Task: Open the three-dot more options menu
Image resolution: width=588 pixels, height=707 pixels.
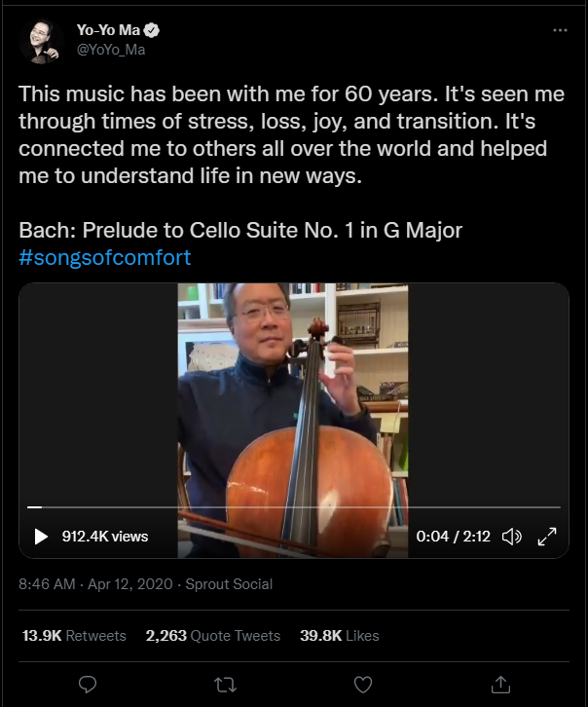Action: [x=560, y=30]
